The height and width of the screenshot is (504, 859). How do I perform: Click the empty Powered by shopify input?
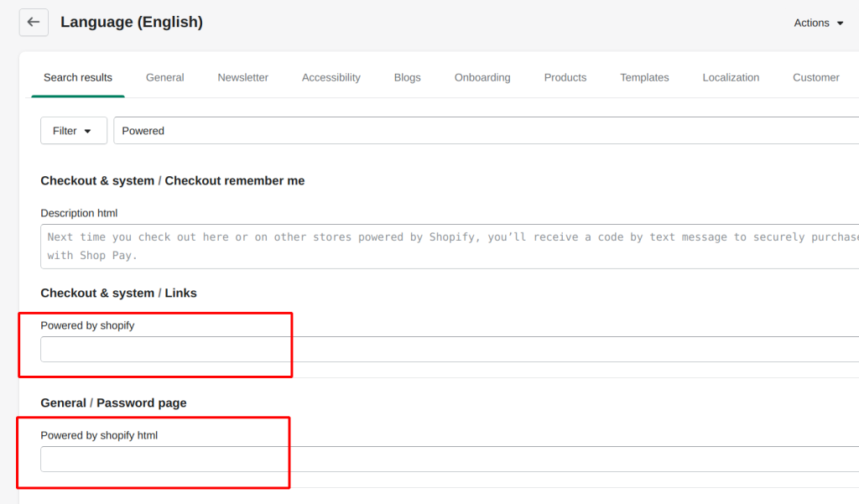[453, 350]
